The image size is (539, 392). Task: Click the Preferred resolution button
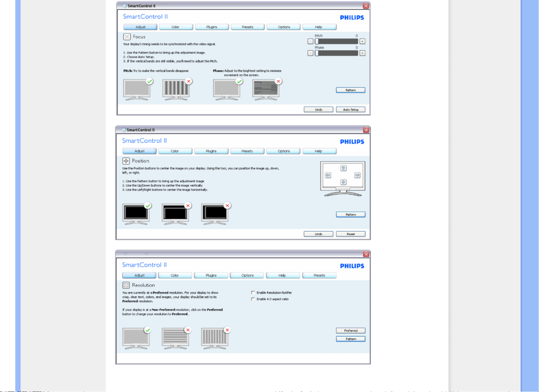click(x=351, y=330)
